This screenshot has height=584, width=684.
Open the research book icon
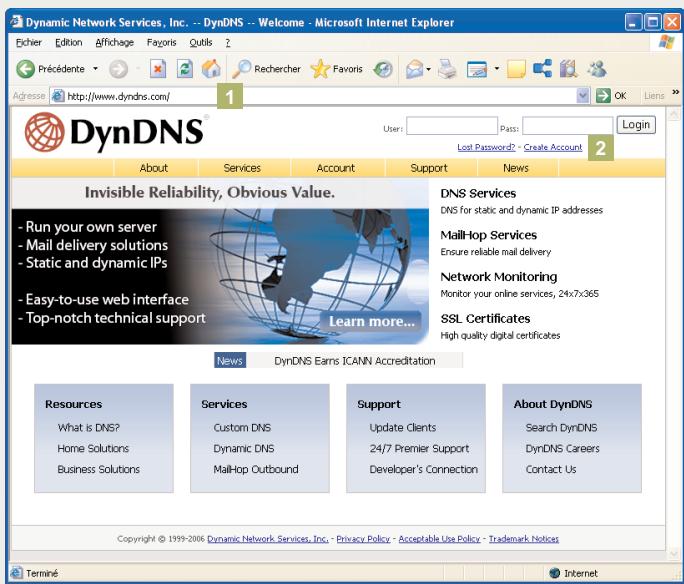pos(568,69)
